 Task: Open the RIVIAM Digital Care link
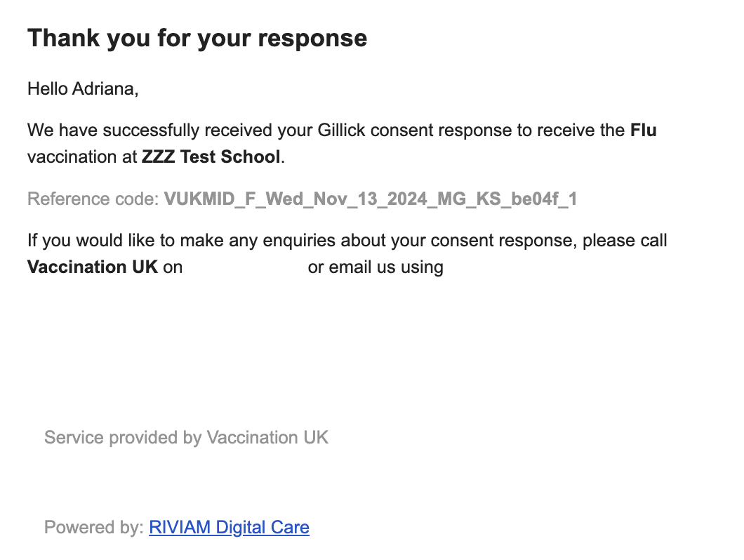(x=229, y=527)
